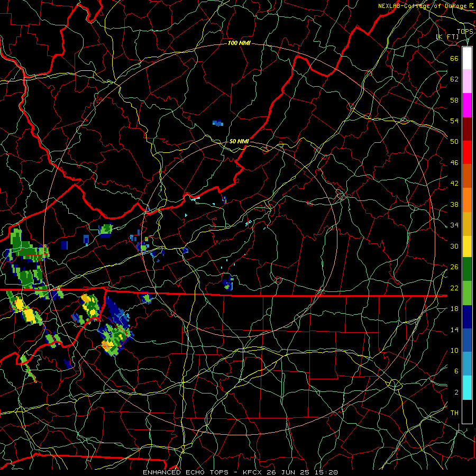This screenshot has width=476, height=476.
Task: Click the yellow 30 kft legend swatch
Action: click(467, 246)
